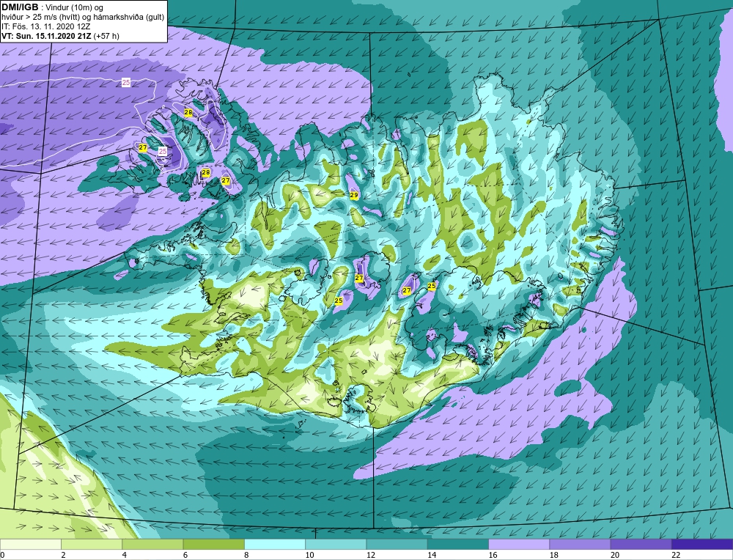Click the legend scale value "22"
Image resolution: width=733 pixels, height=560 pixels.
676,555
